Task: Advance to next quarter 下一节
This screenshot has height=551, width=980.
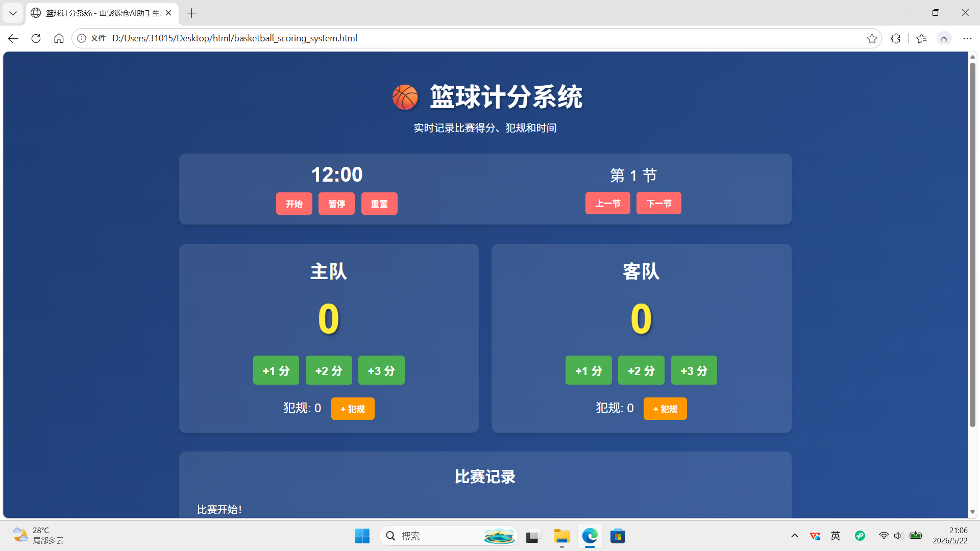Action: (x=658, y=203)
